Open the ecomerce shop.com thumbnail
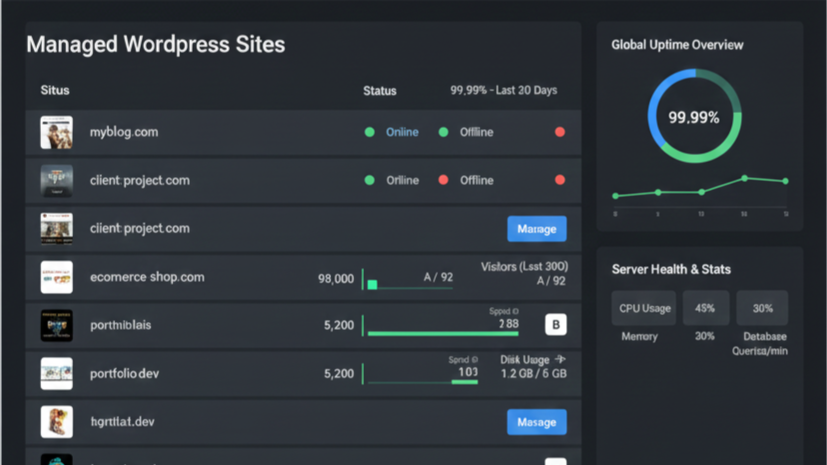 tap(56, 277)
